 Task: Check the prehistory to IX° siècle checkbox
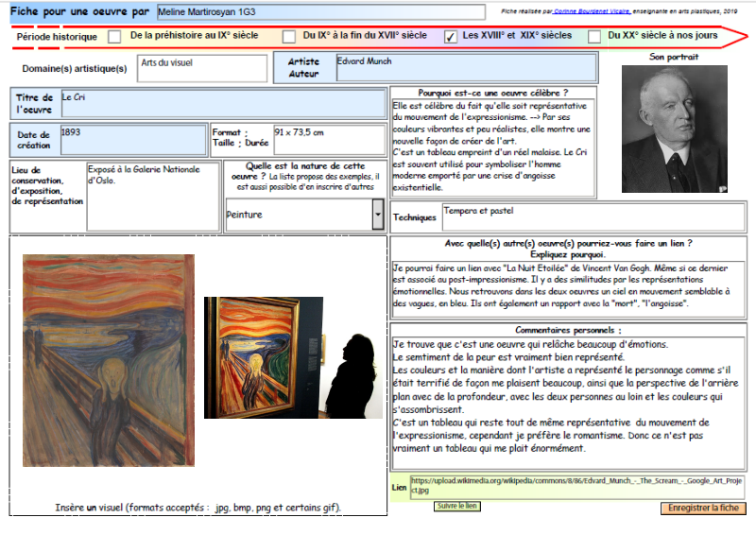point(114,37)
